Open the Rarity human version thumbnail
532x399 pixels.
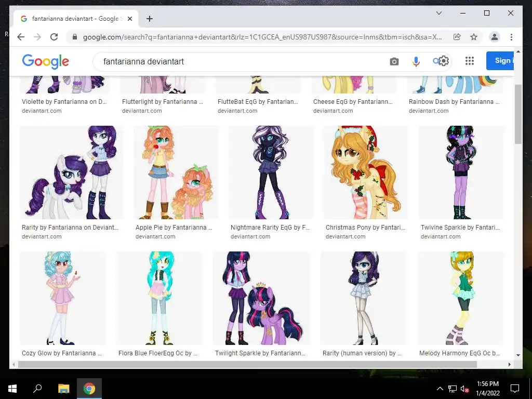(x=364, y=298)
